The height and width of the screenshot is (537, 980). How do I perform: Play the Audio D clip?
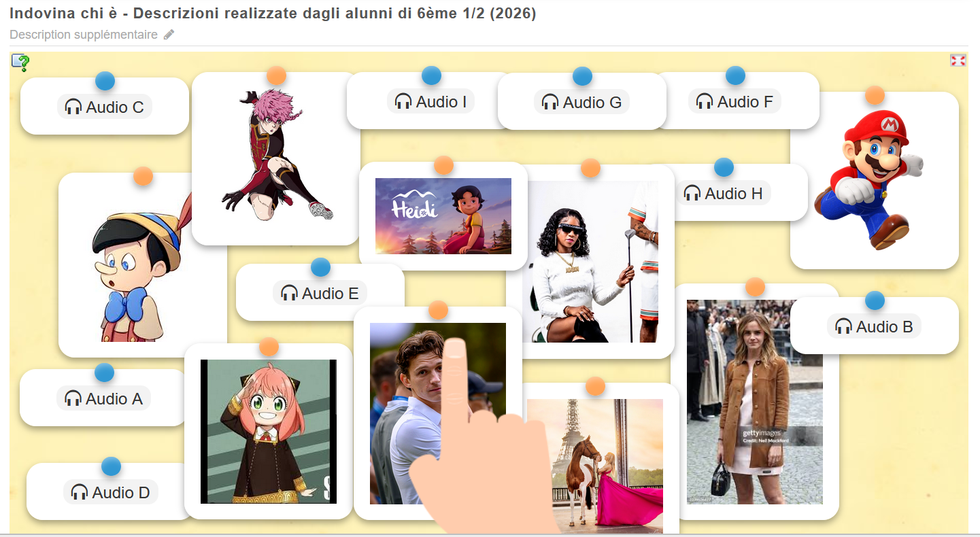pos(111,492)
